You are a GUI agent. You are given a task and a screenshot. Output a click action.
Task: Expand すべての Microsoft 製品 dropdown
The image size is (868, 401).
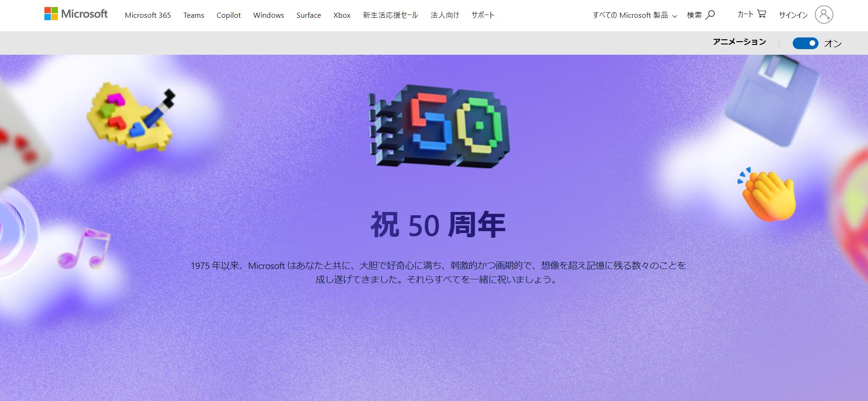click(x=635, y=15)
